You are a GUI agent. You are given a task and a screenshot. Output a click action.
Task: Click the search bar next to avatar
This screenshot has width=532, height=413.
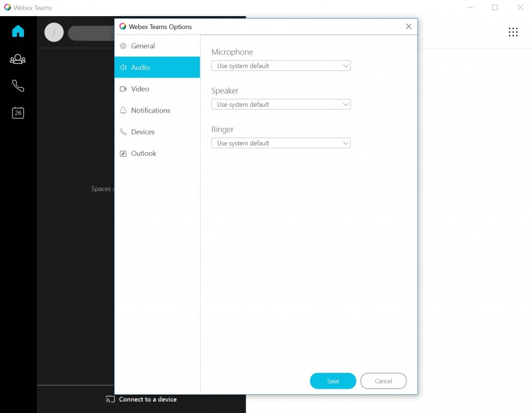point(91,33)
